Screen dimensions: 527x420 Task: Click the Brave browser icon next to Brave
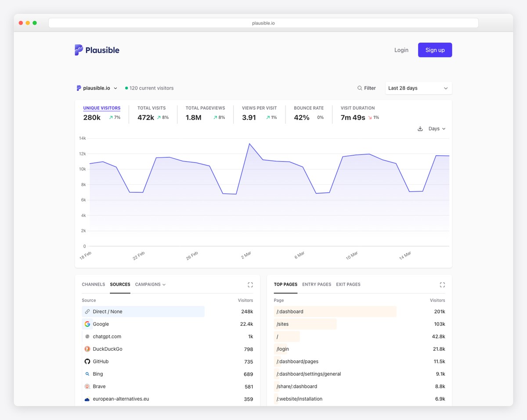87,386
